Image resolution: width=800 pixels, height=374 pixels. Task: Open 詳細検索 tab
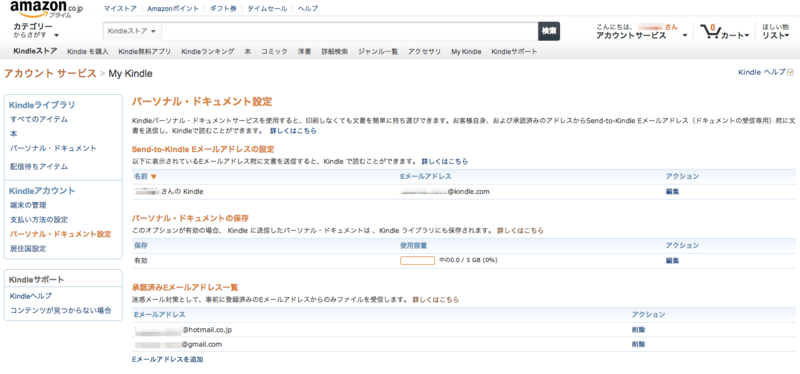click(335, 52)
